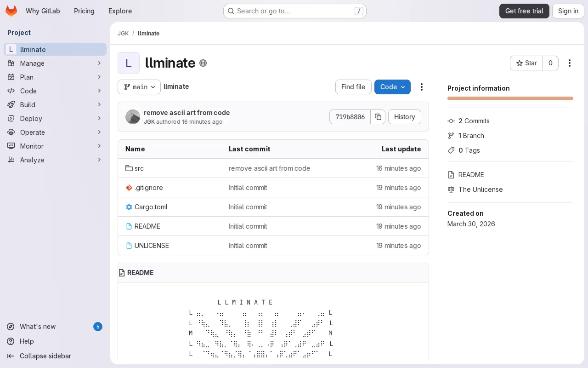
Task: Open README link in Project information
Action: 471,175
